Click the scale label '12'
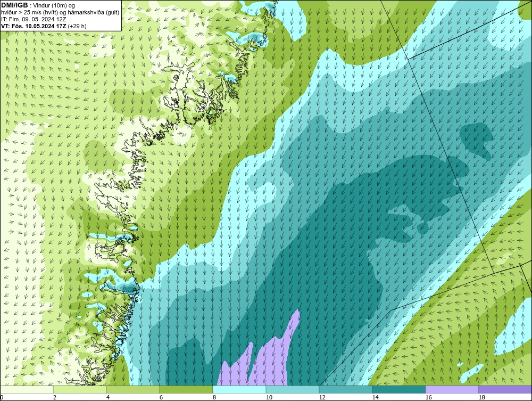 322,397
